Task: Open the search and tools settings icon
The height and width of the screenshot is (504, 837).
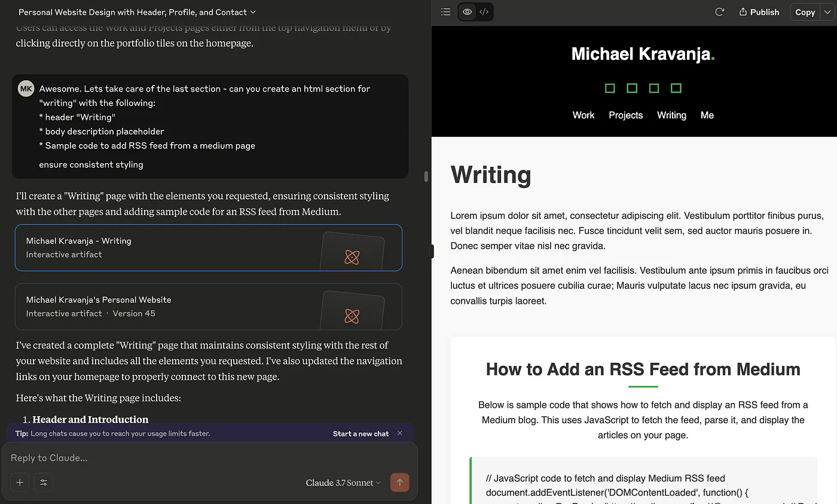Action: point(43,482)
